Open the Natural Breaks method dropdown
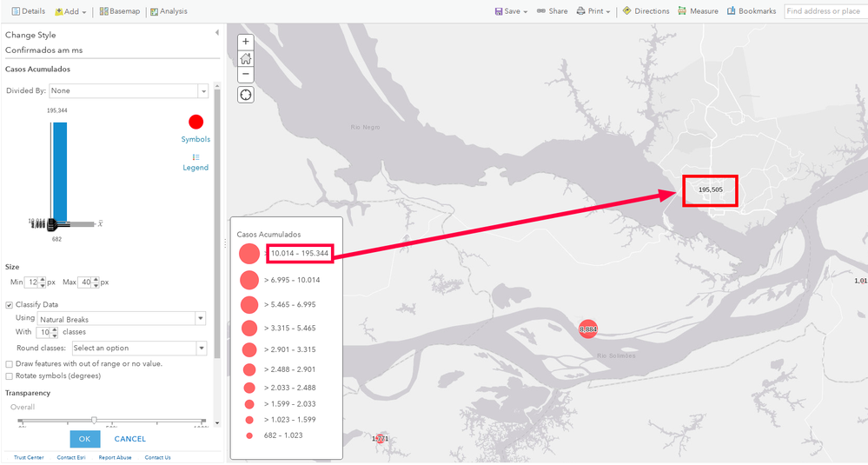Viewport: 868px width, 465px height. point(122,318)
